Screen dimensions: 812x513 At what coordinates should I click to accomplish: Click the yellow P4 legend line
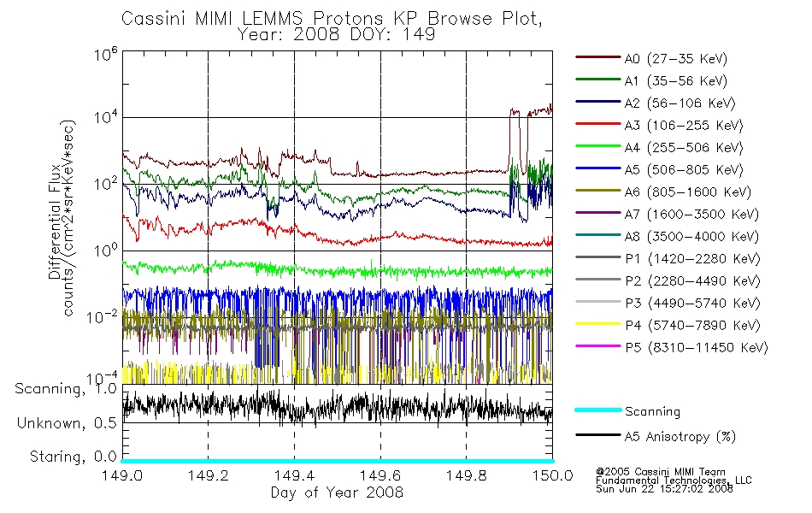[598, 324]
